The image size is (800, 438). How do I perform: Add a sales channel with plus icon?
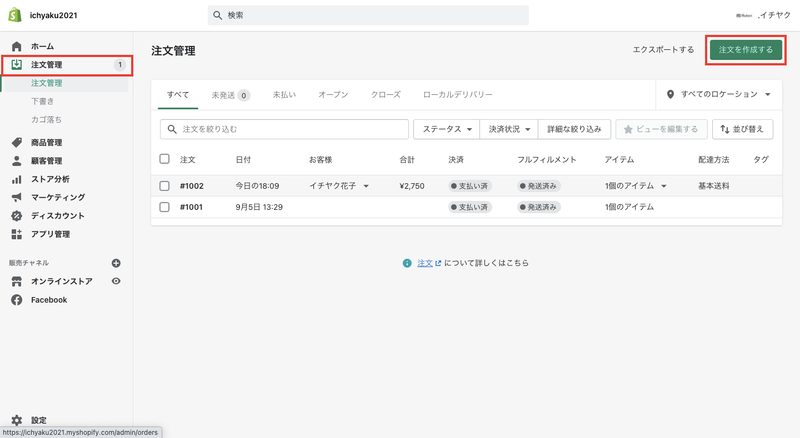pyautogui.click(x=116, y=263)
